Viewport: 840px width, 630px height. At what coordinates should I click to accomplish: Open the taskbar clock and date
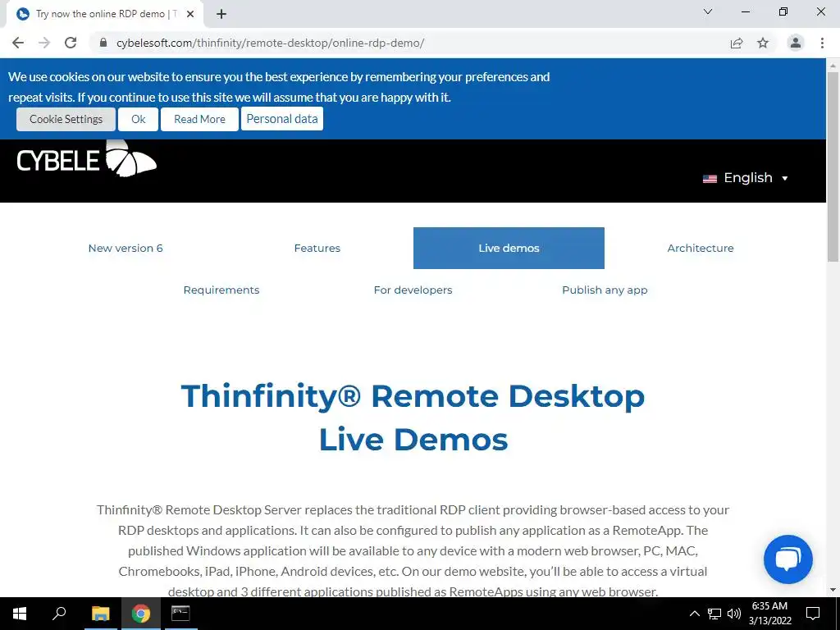pos(769,614)
